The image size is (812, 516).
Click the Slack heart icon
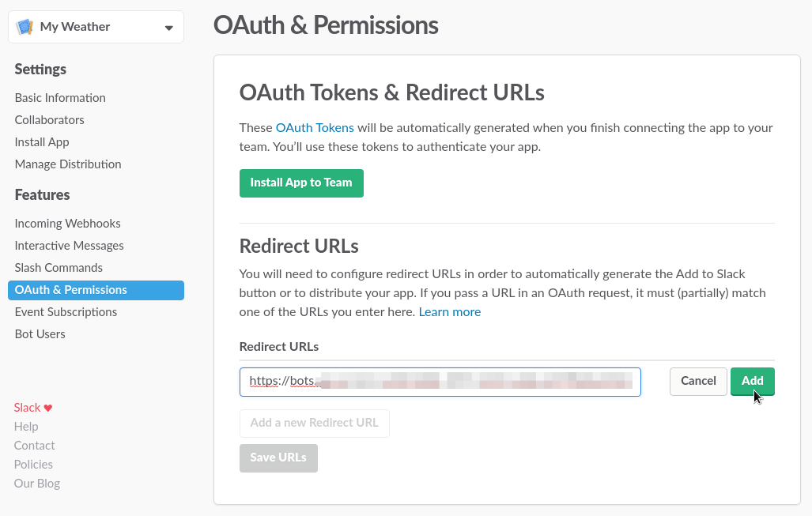pyautogui.click(x=48, y=408)
